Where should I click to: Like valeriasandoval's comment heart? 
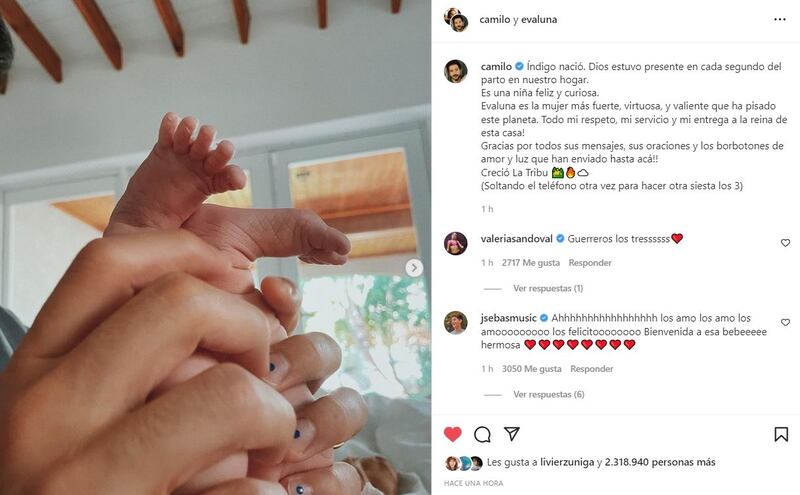(x=785, y=243)
